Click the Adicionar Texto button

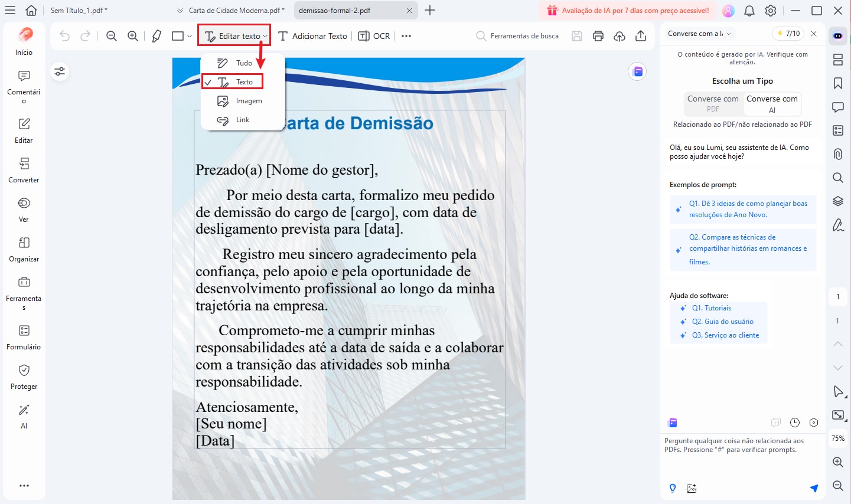312,36
